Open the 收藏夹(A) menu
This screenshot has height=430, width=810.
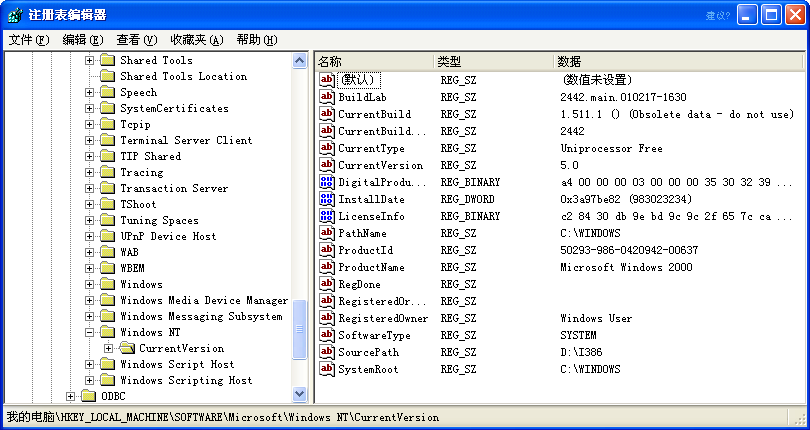[x=197, y=40]
